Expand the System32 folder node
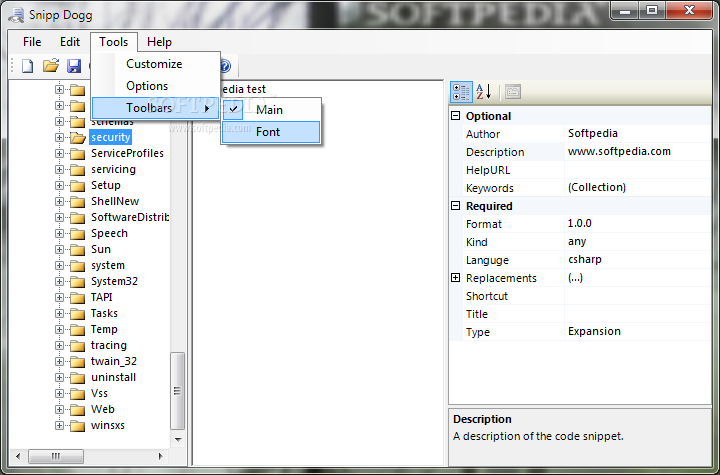 pyautogui.click(x=59, y=281)
